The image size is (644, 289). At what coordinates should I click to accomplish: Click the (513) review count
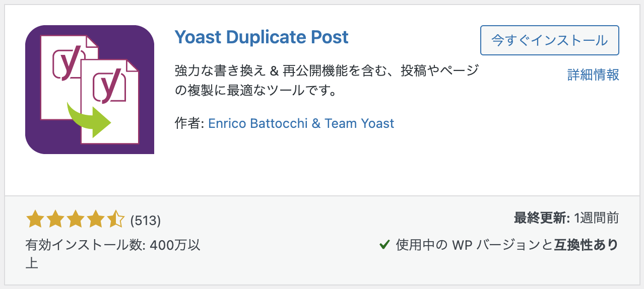145,221
